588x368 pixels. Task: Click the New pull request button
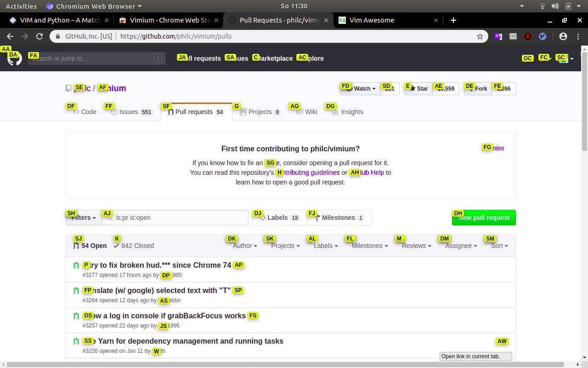point(483,217)
